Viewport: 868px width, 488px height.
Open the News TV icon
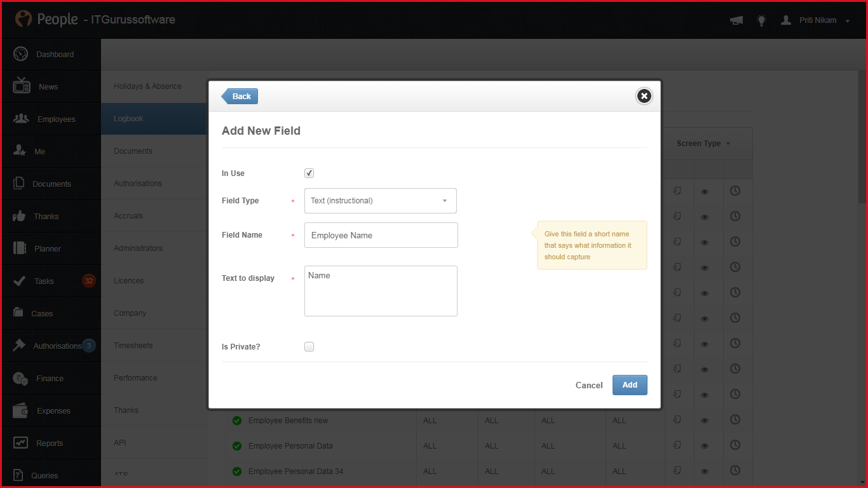22,86
